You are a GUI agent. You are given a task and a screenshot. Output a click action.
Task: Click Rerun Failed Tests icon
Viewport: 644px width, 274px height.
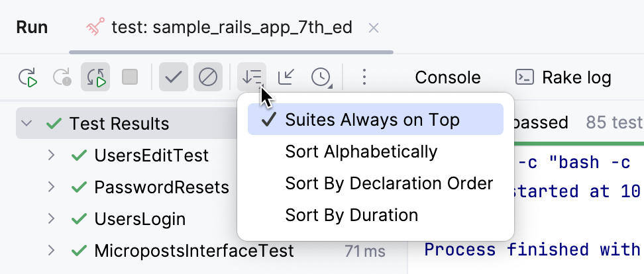[62, 77]
